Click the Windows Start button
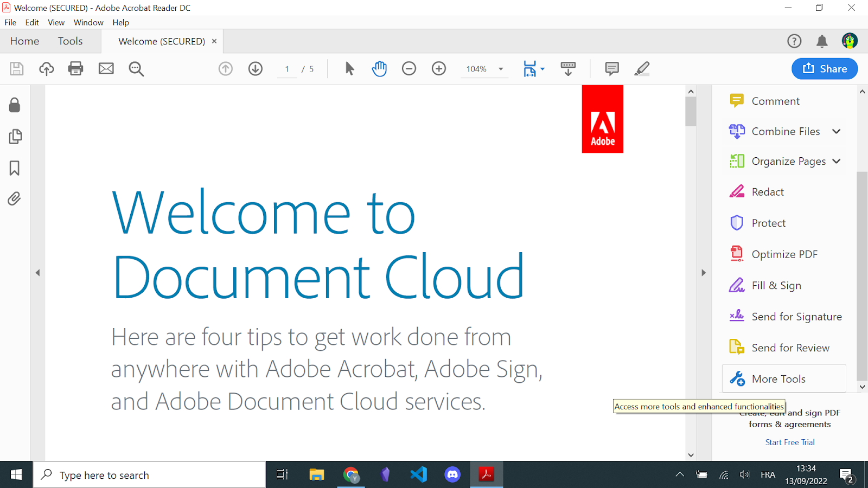Viewport: 868px width, 488px height. (x=16, y=475)
